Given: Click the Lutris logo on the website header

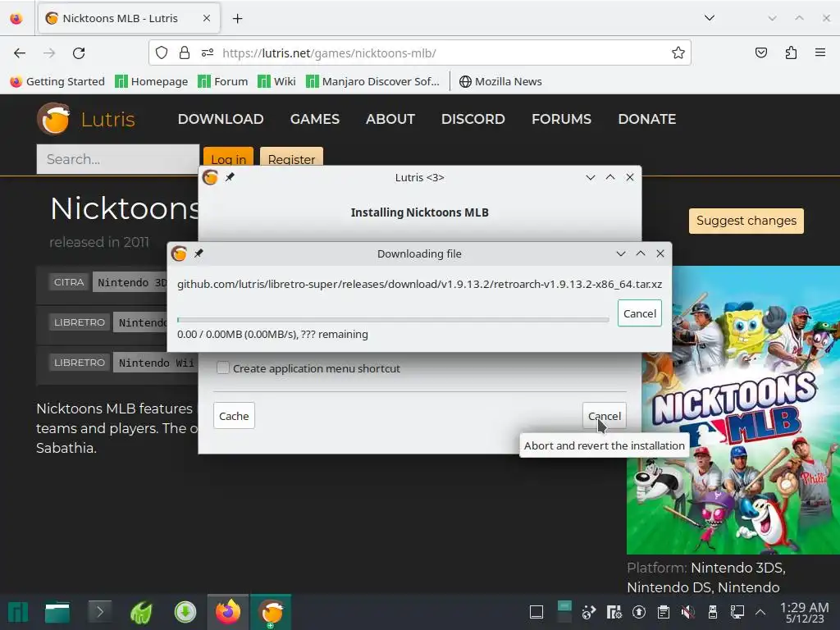Looking at the screenshot, I should click(53, 119).
